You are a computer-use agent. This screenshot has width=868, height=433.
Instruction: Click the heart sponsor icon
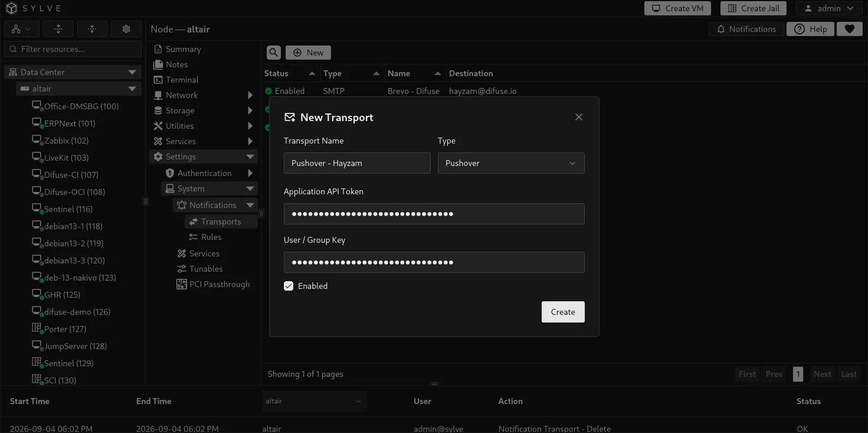pyautogui.click(x=849, y=29)
